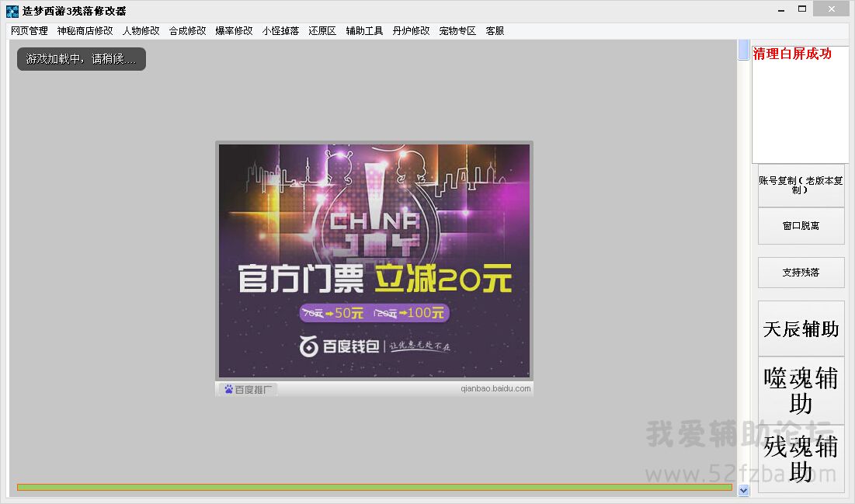The image size is (855, 504).
Task: Open the 神秘商店修改 menu
Action: [x=85, y=31]
